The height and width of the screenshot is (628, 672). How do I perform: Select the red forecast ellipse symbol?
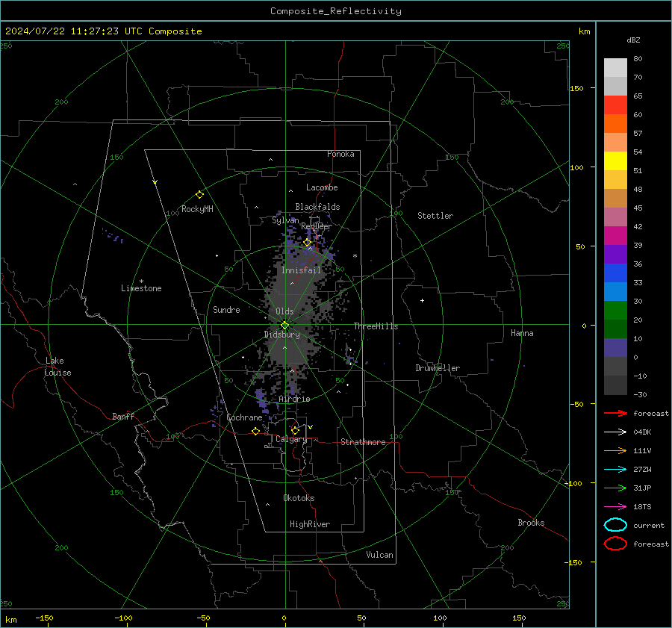(615, 544)
